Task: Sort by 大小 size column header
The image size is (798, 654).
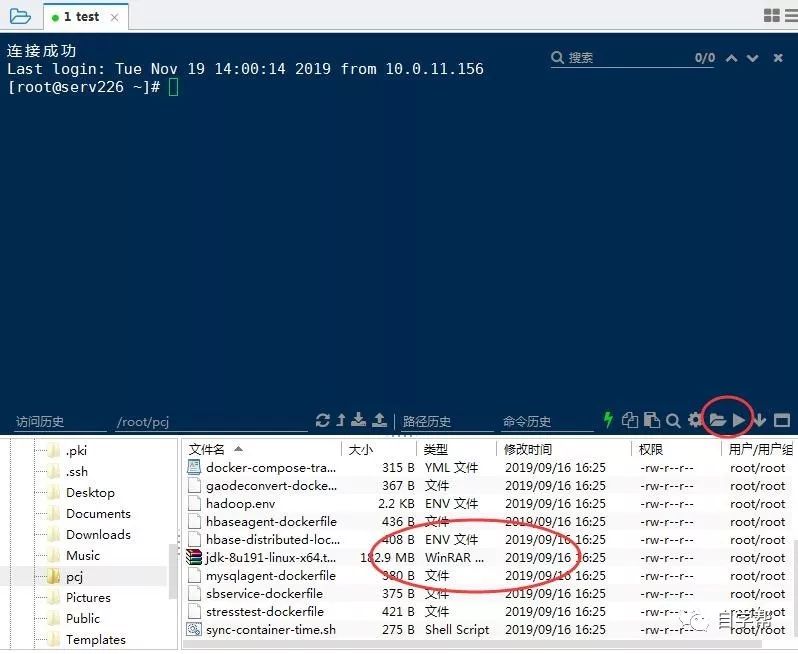Action: click(379, 449)
